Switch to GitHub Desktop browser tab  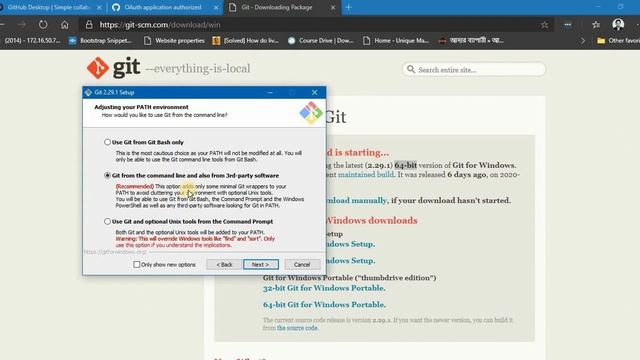click(48, 7)
